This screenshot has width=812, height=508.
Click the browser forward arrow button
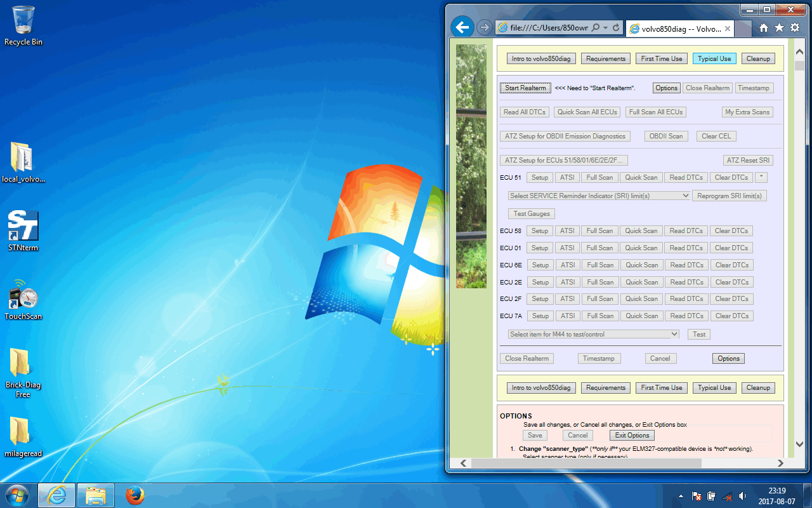[484, 27]
